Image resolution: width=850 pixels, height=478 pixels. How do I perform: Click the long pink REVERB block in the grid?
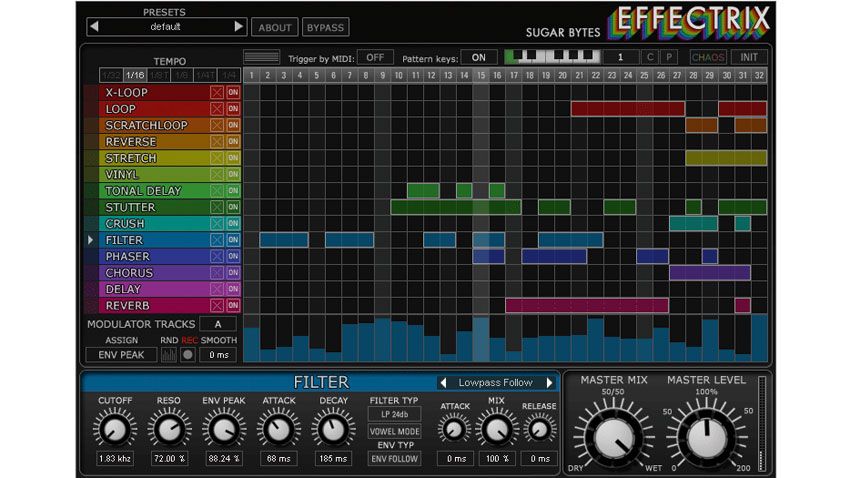coord(587,305)
